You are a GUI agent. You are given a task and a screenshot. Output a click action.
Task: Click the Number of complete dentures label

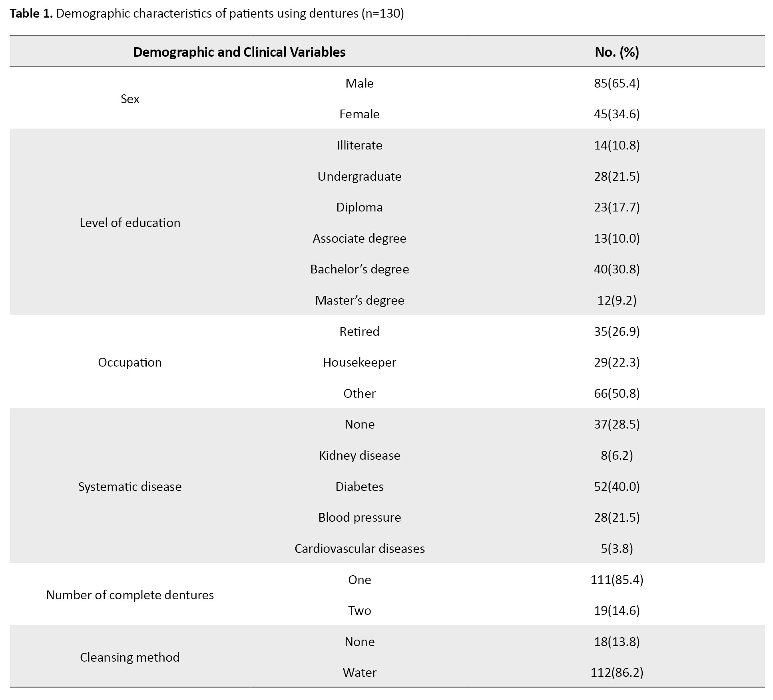pyautogui.click(x=130, y=595)
